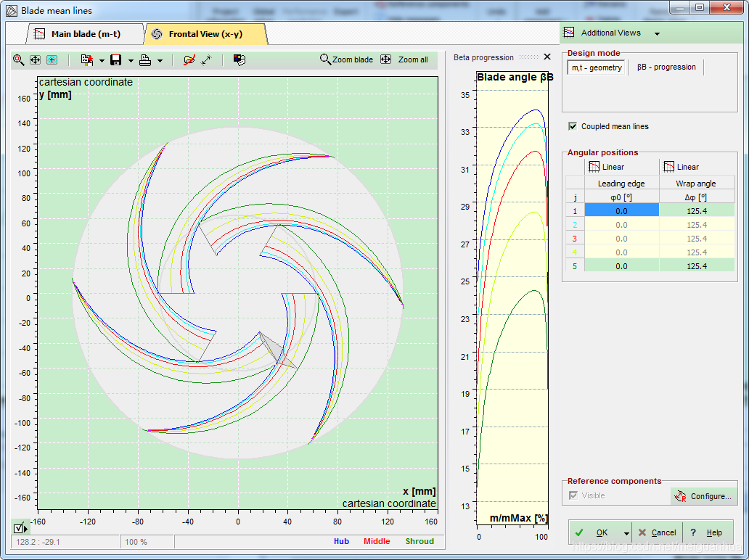Open the print diagram dropdown arrow
The height and width of the screenshot is (560, 749).
pyautogui.click(x=160, y=61)
